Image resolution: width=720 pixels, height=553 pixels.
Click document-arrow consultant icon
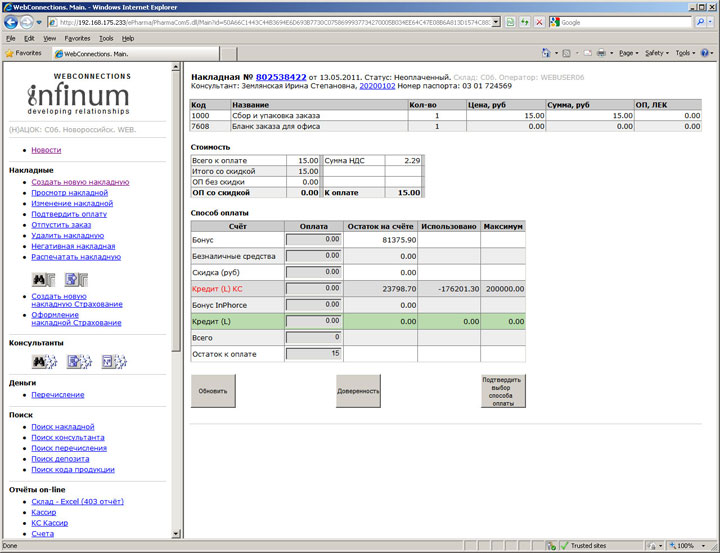79,362
